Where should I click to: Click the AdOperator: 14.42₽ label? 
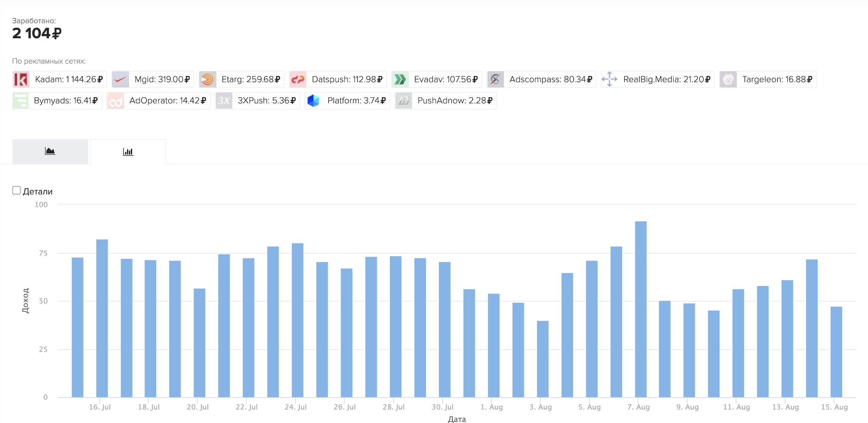(168, 101)
